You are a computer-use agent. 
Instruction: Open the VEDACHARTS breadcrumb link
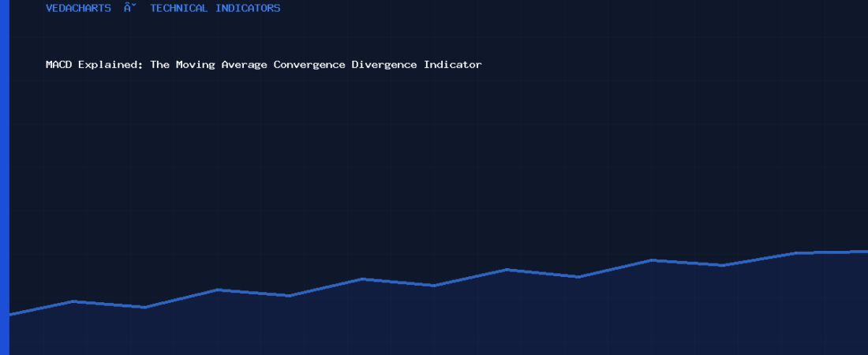tap(79, 9)
